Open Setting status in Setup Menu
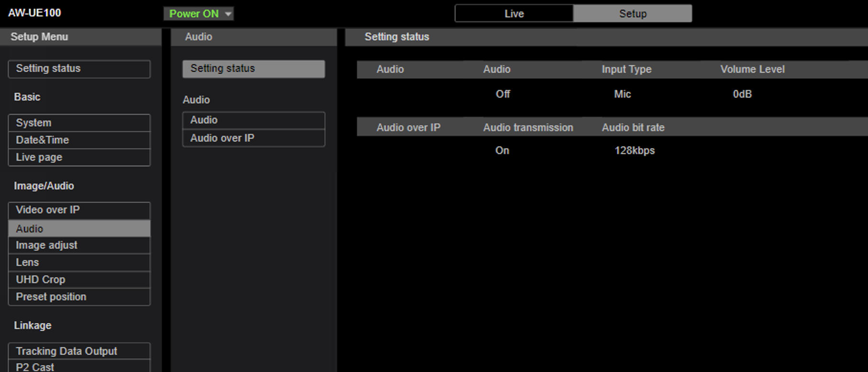 tap(79, 68)
